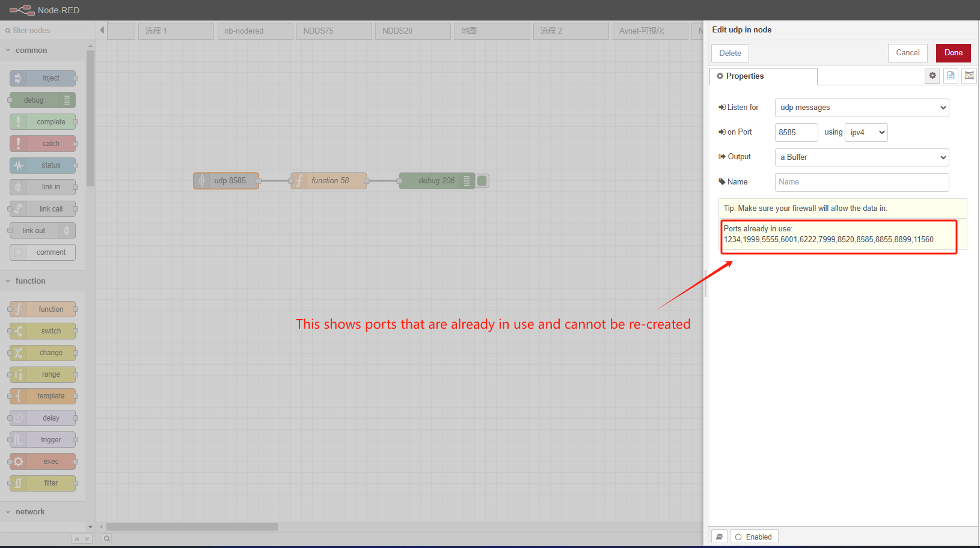
Task: Open the NDDS75 flow tab
Action: click(334, 31)
